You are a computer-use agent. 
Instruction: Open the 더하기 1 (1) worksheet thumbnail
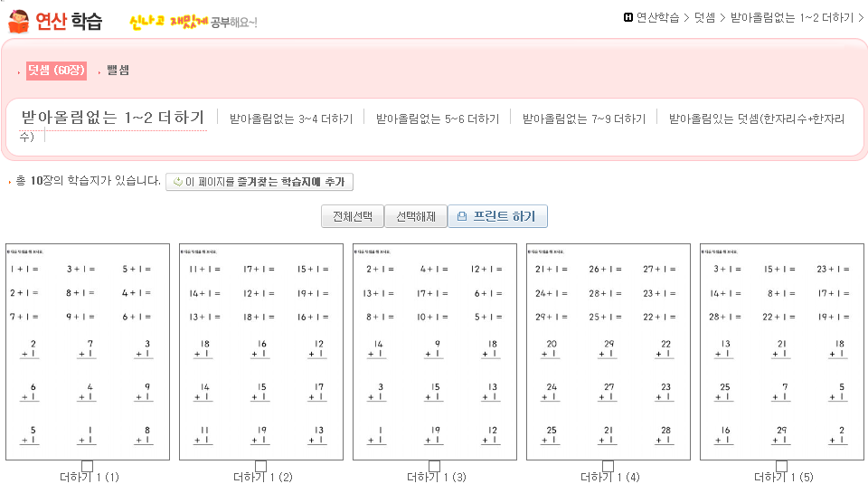click(x=87, y=351)
